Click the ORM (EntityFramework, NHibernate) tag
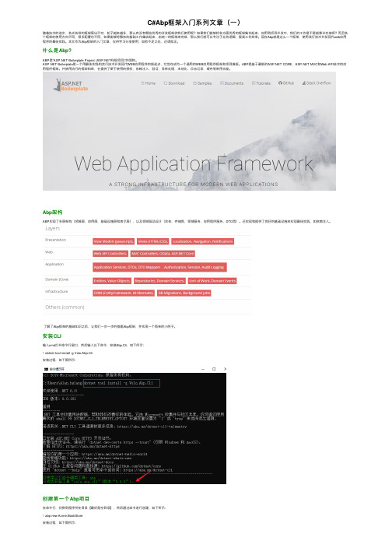This screenshot has height=555, width=392. pyautogui.click(x=124, y=293)
